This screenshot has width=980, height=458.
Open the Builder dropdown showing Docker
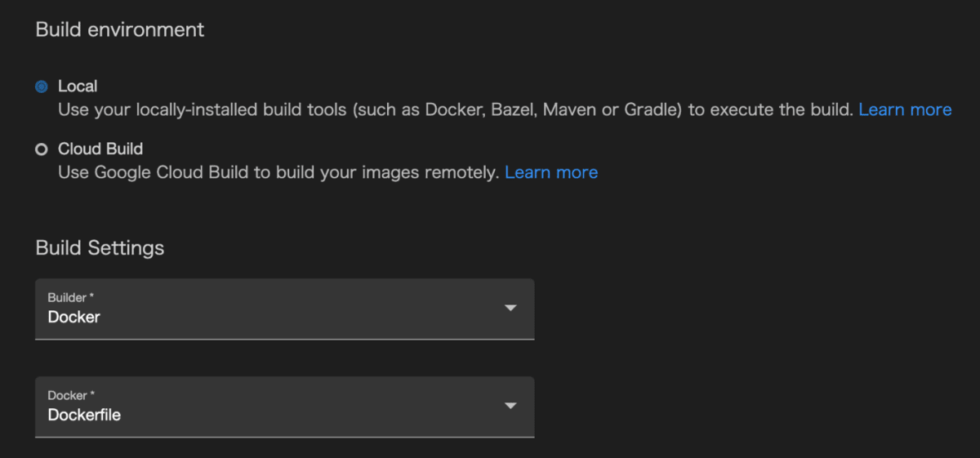click(285, 309)
